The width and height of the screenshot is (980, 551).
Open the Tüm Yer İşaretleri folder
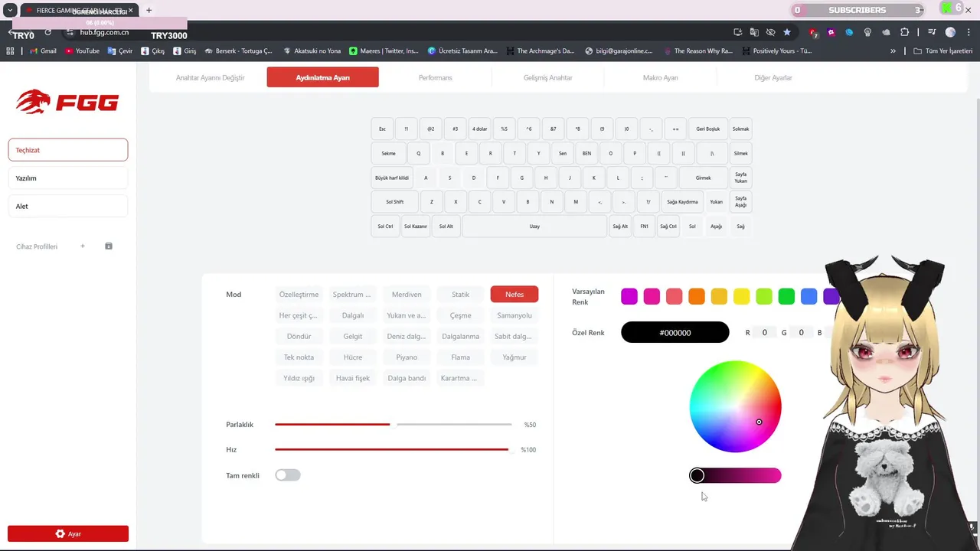942,51
